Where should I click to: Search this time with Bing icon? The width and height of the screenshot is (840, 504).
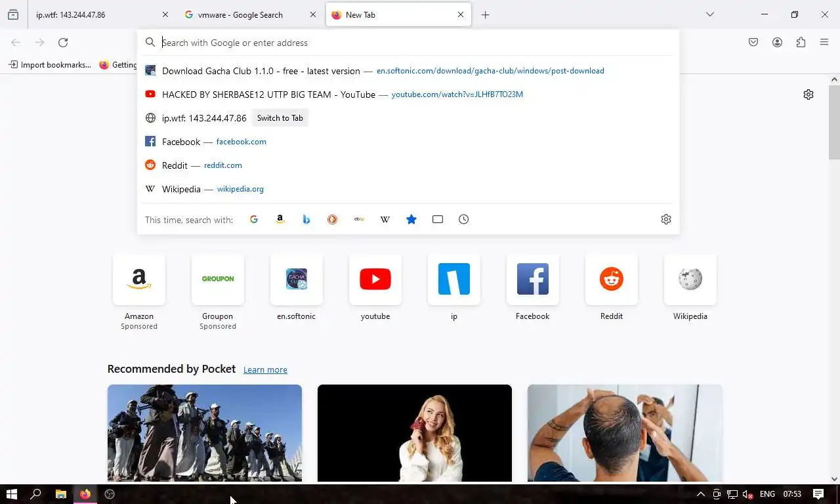click(306, 219)
